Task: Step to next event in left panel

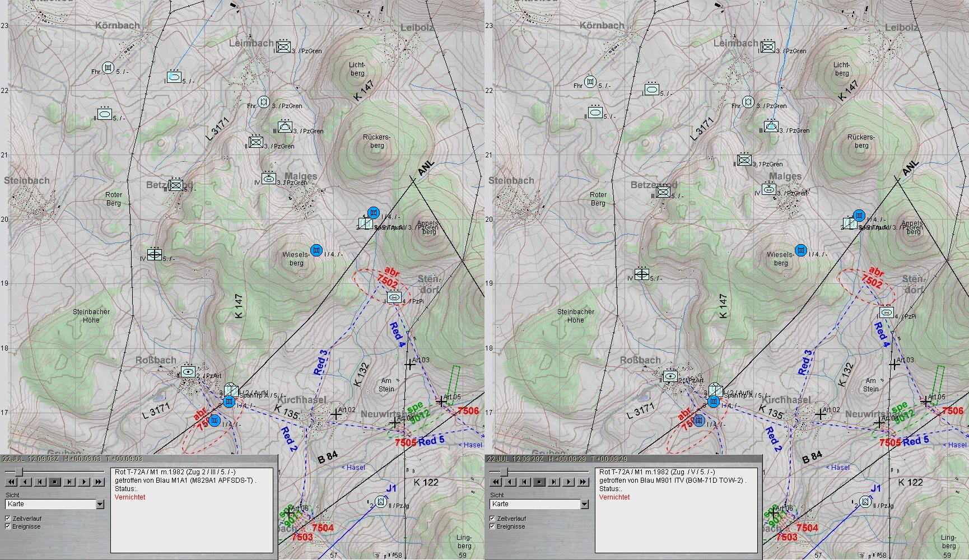Action: pyautogui.click(x=69, y=482)
